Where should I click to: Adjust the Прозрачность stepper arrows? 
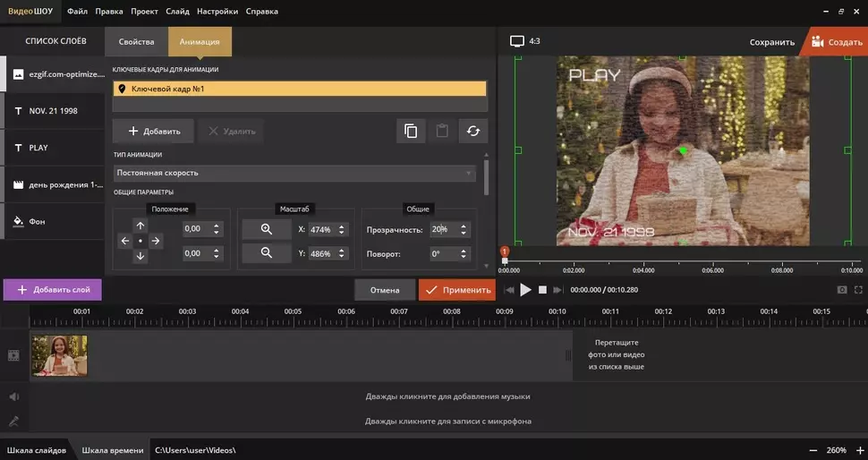(464, 229)
